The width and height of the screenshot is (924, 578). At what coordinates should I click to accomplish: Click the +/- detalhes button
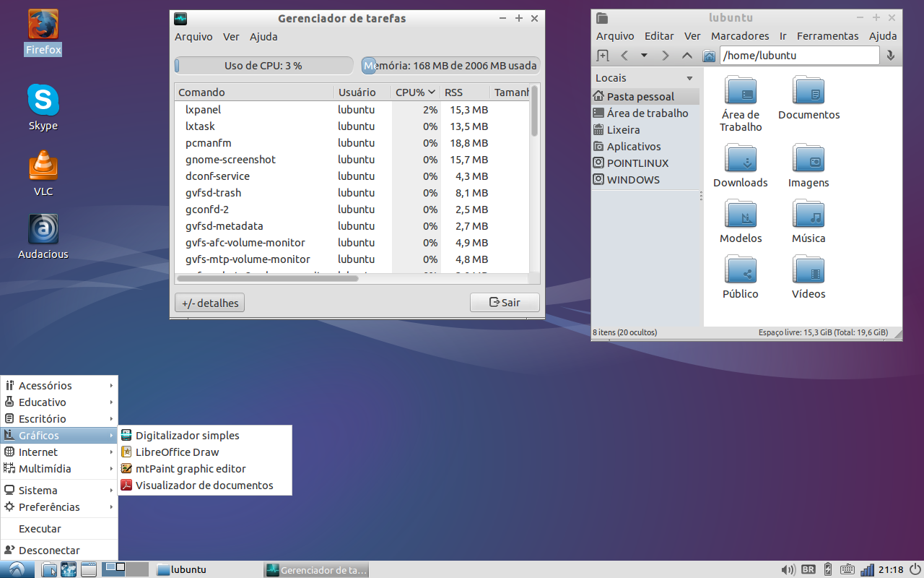point(209,303)
